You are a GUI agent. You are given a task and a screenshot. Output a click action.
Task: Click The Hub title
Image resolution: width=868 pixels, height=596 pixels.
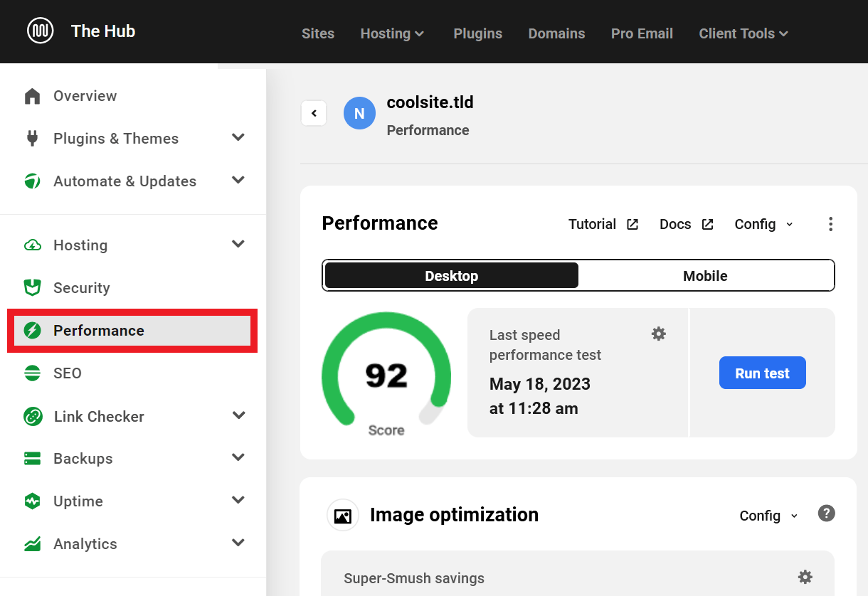tap(103, 31)
